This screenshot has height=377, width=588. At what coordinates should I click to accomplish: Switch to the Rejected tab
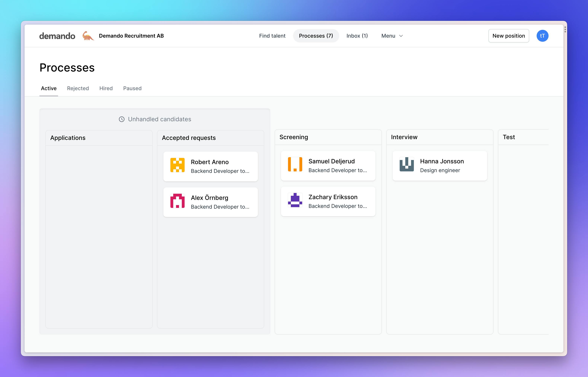(78, 88)
